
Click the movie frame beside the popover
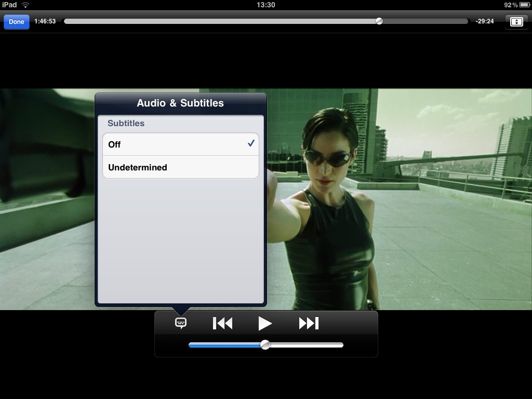pos(400,199)
